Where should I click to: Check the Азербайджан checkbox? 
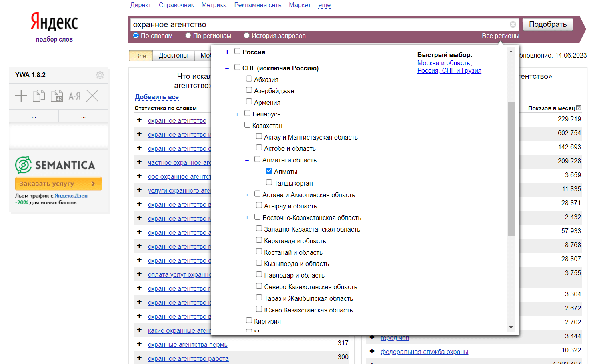(x=249, y=90)
